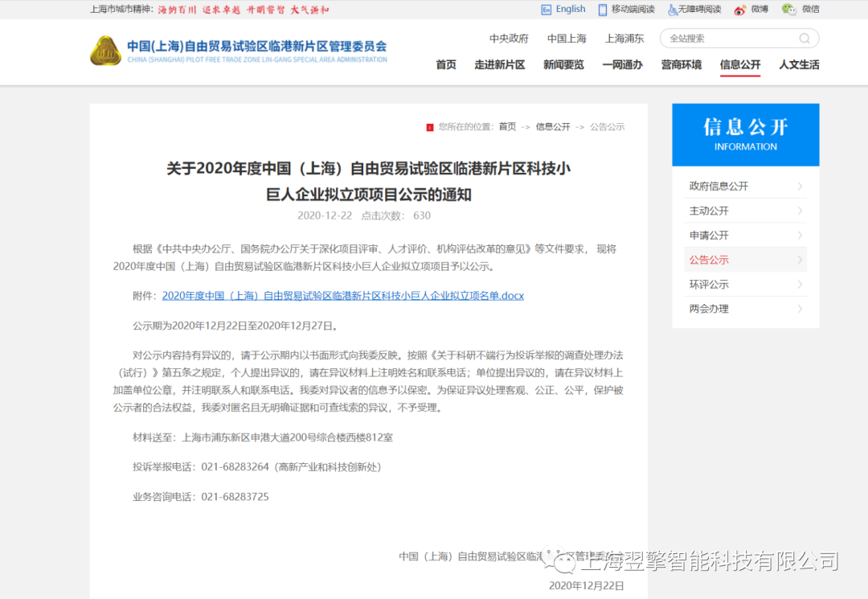
Task: Click the red breadcrumb location icon
Action: (x=430, y=127)
